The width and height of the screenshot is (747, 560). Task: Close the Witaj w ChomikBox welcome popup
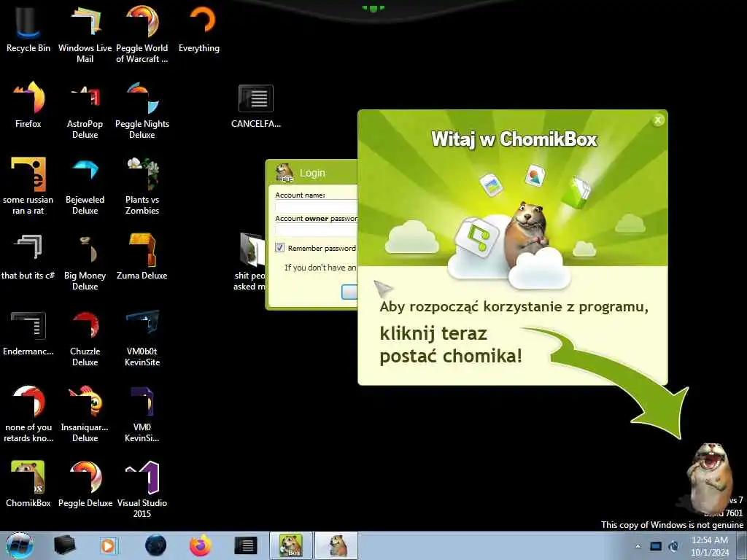coord(658,120)
